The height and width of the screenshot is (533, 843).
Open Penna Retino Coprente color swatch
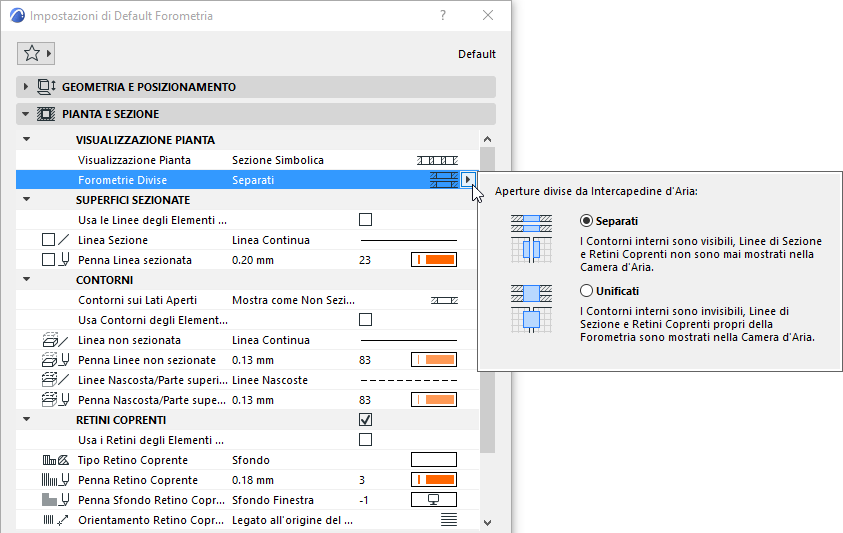pos(434,480)
